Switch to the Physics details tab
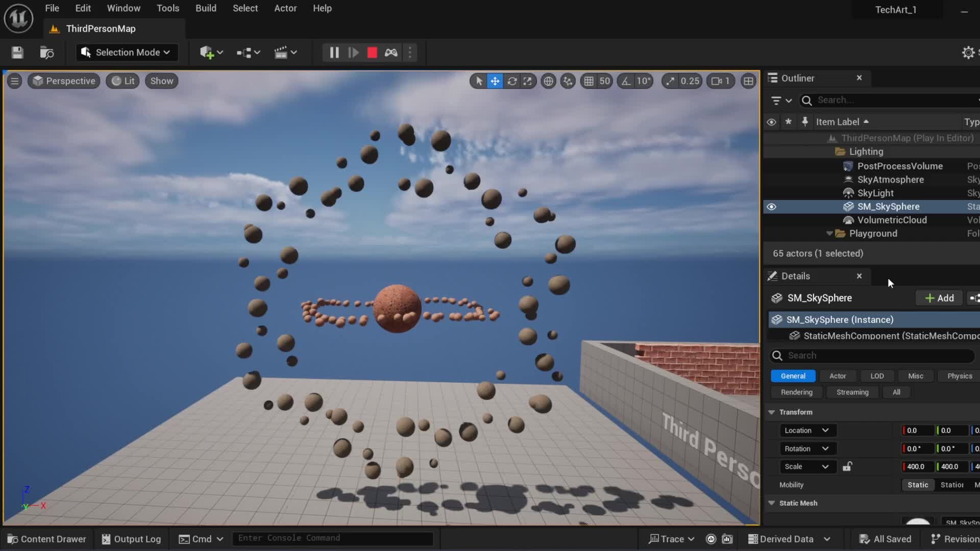The height and width of the screenshot is (551, 980). point(958,376)
